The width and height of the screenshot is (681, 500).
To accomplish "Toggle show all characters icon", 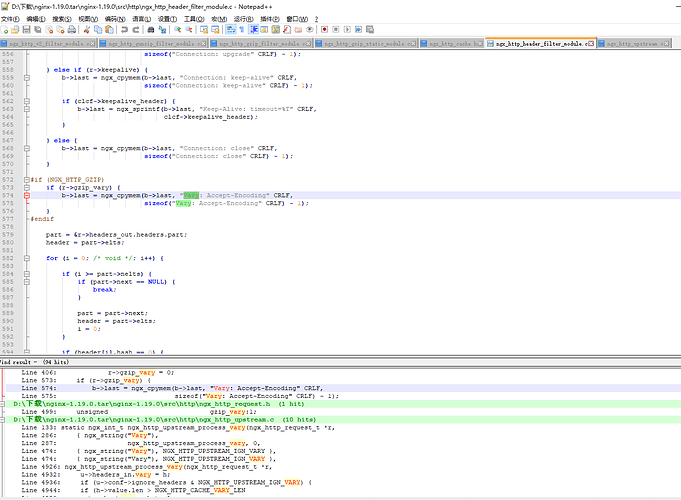I will coord(242,30).
